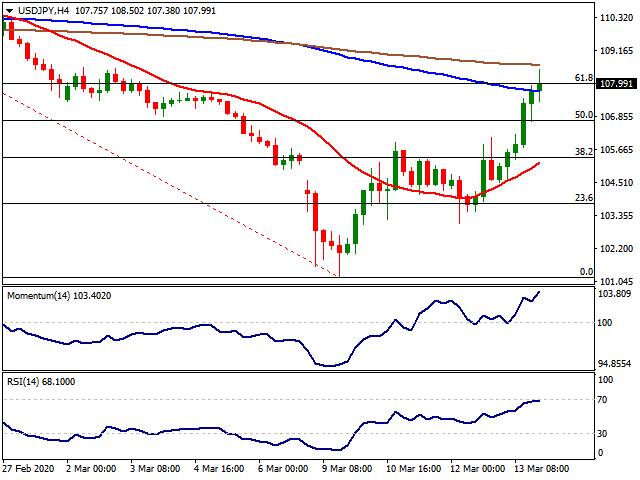640x480 pixels.
Task: Click the 9 Mar 08:00 time label
Action: [x=347, y=468]
